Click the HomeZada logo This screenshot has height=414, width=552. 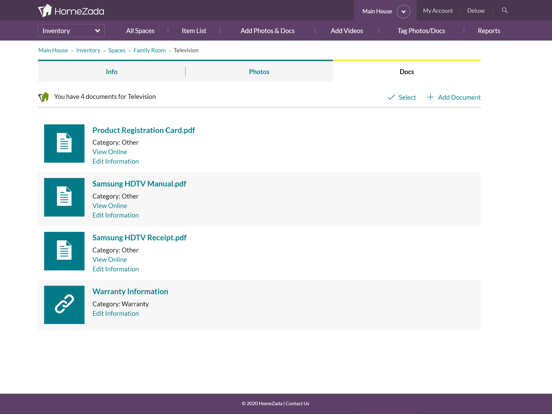point(71,11)
